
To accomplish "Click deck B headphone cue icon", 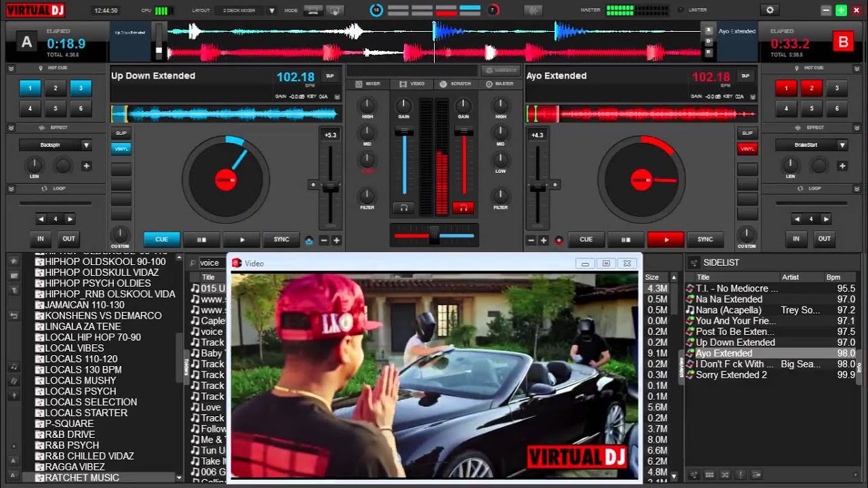I will coord(463,208).
